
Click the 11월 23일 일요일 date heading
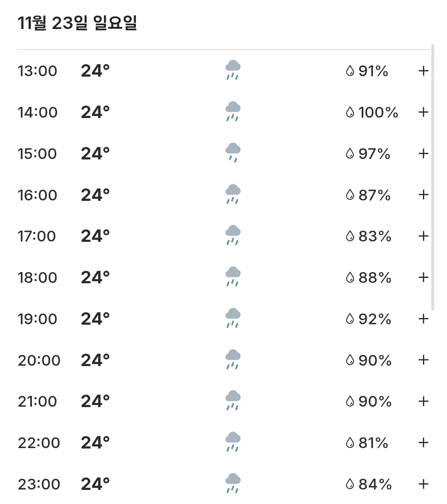point(77,23)
